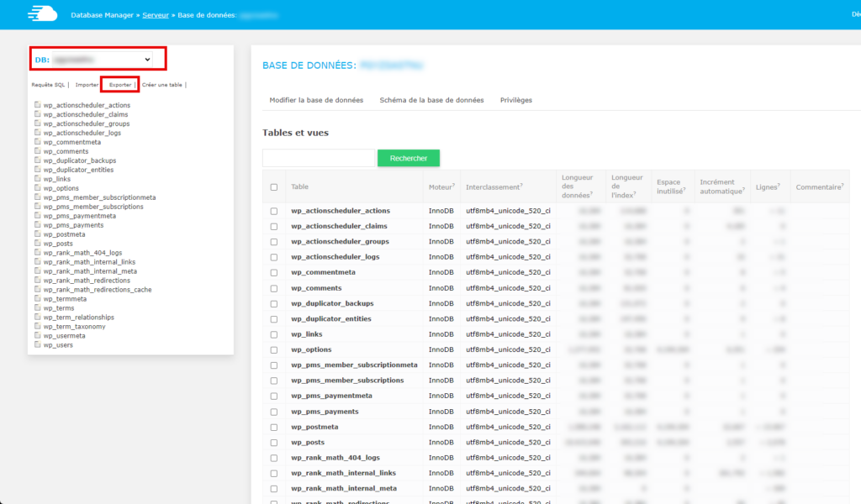Check the wp_posts row checkbox
Viewport: 861px width, 504px height.
[x=274, y=443]
